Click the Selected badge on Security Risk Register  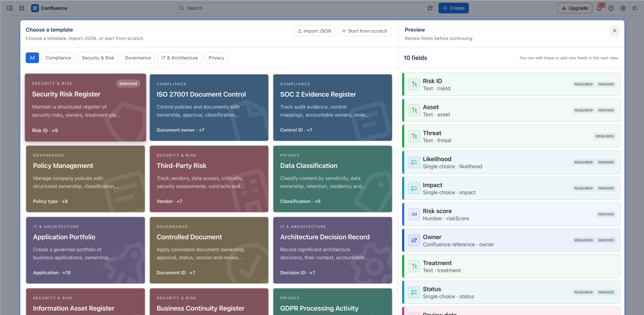[x=128, y=84]
